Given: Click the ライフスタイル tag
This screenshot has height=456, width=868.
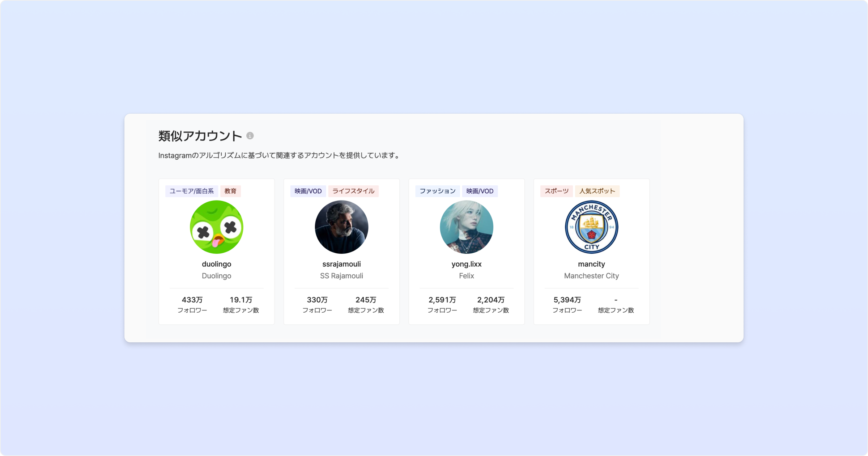Looking at the screenshot, I should [x=353, y=191].
